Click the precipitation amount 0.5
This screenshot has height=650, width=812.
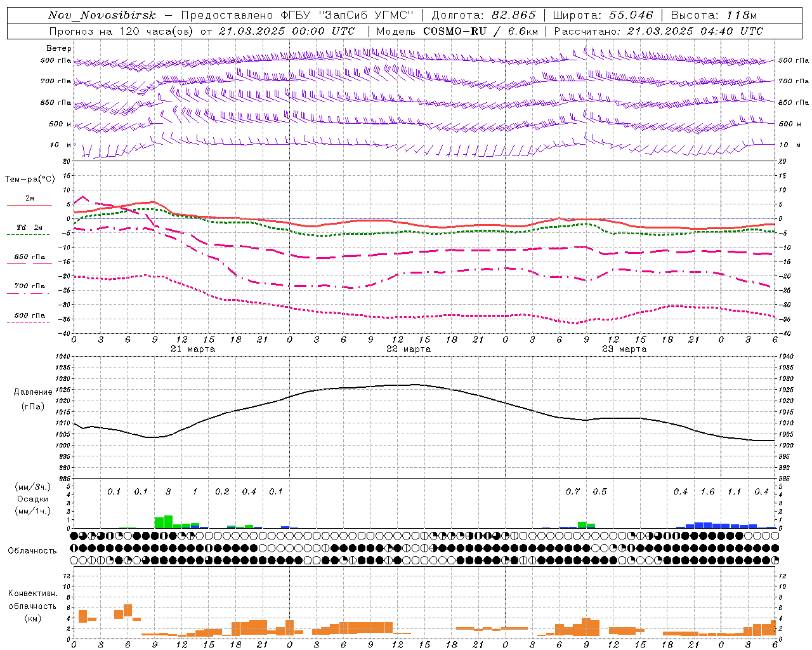click(x=599, y=491)
